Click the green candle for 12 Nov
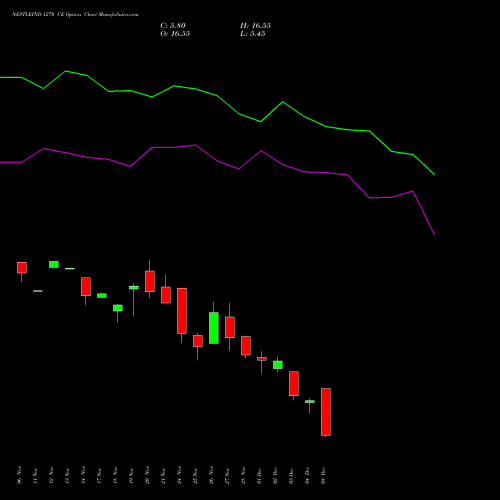This screenshot has width=500, height=500. (54, 264)
